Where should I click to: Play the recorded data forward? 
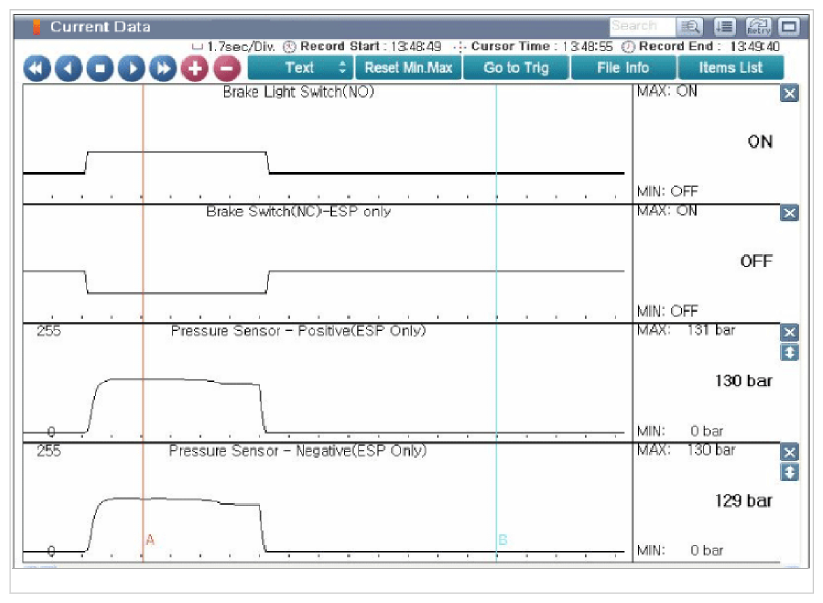[x=131, y=68]
